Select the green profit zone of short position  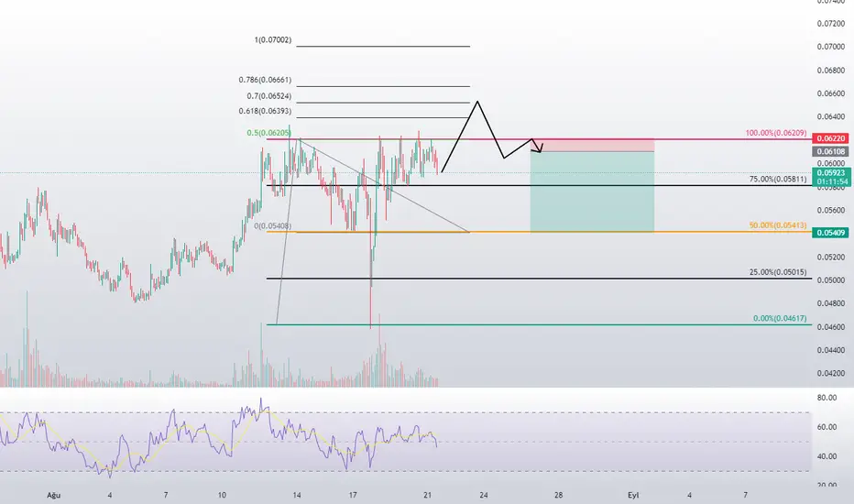pyautogui.click(x=592, y=192)
